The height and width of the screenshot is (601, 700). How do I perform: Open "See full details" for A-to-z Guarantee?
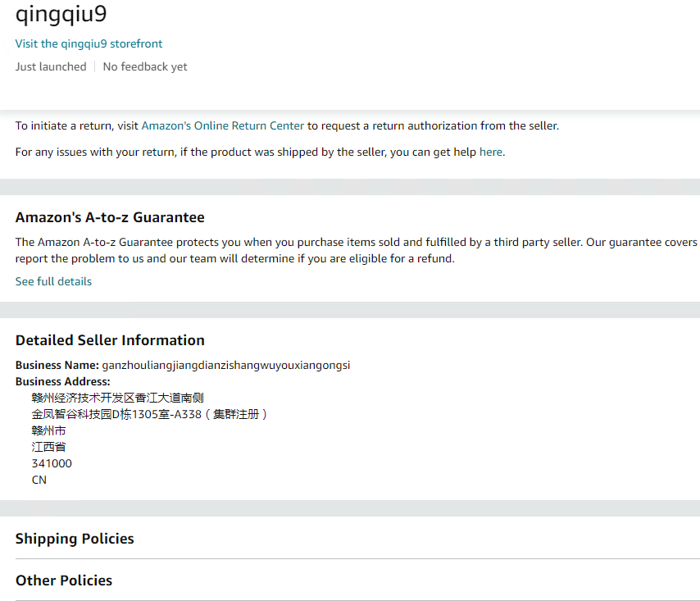tap(53, 281)
